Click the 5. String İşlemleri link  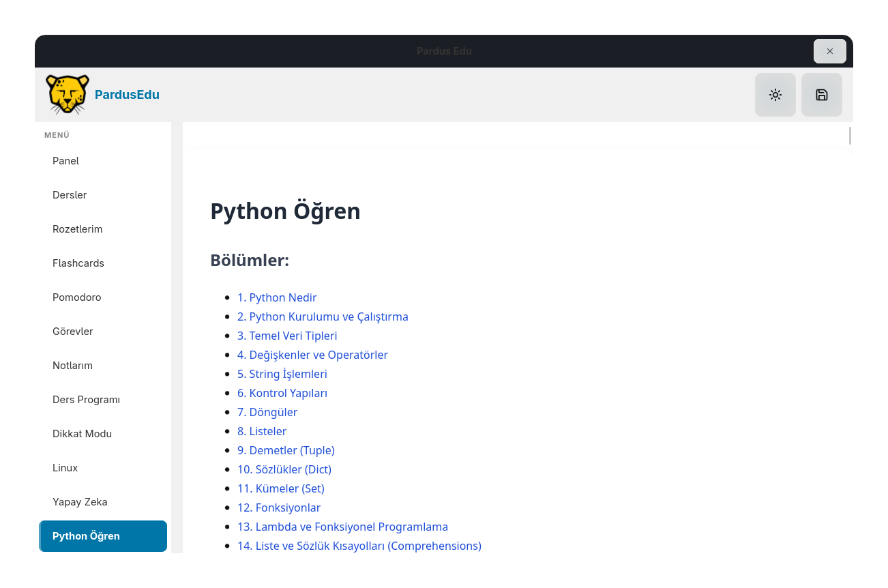pos(282,374)
